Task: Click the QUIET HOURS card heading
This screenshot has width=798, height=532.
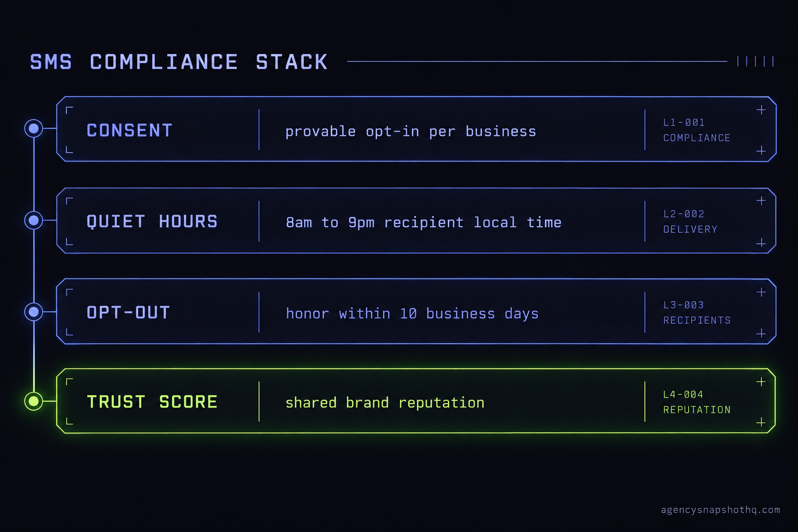Action: pyautogui.click(x=152, y=222)
